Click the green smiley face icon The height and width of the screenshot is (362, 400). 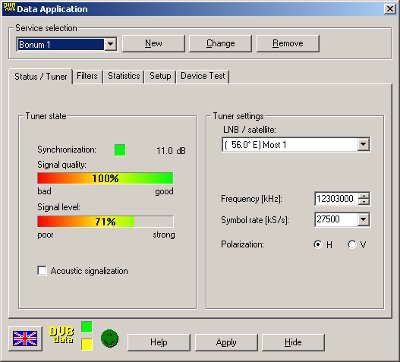(x=110, y=338)
